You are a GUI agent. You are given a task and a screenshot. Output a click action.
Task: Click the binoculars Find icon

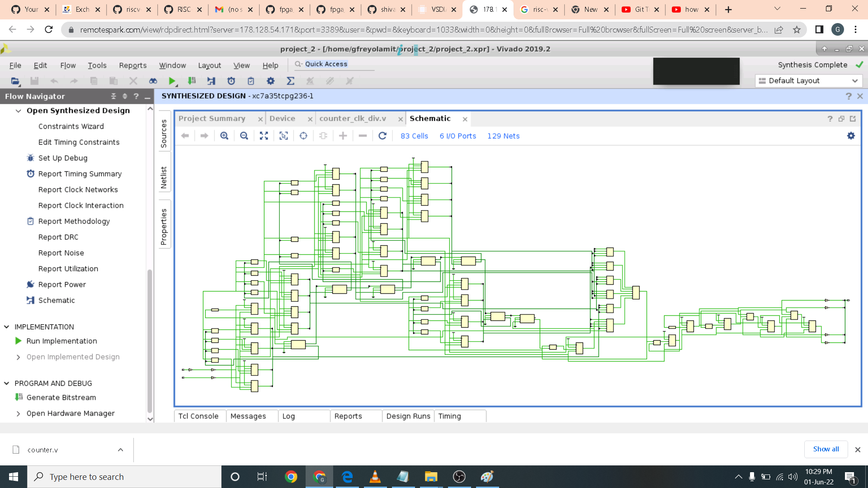[x=153, y=81]
